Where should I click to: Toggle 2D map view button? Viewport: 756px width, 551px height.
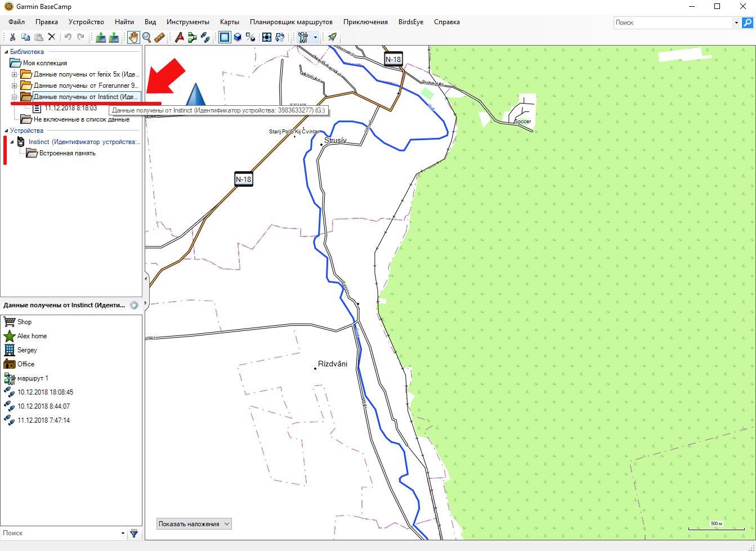(x=225, y=38)
